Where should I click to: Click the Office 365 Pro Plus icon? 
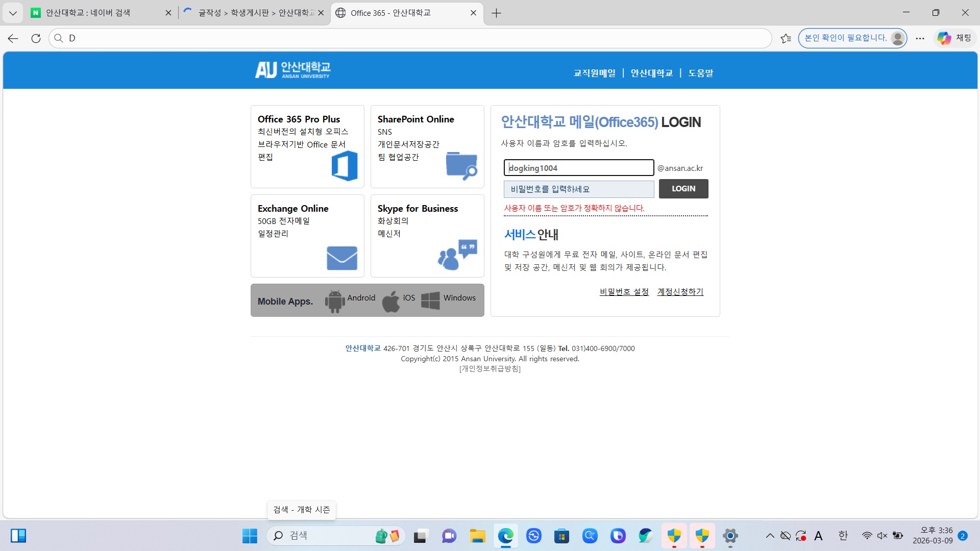tap(345, 165)
